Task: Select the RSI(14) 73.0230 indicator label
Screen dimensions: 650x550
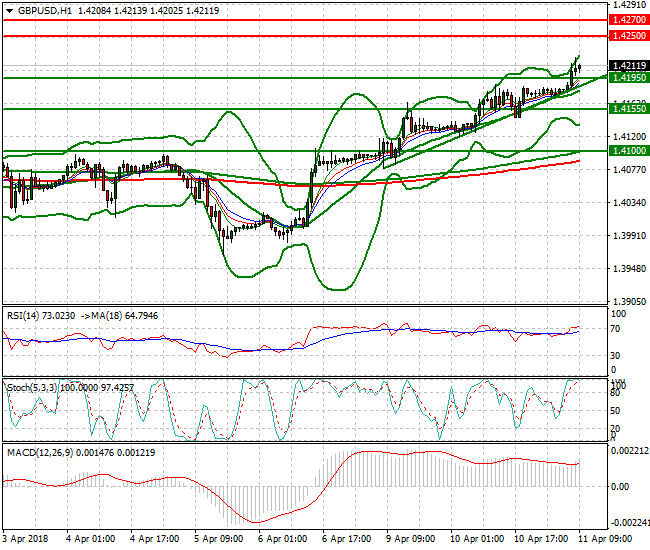Action: pyautogui.click(x=41, y=316)
